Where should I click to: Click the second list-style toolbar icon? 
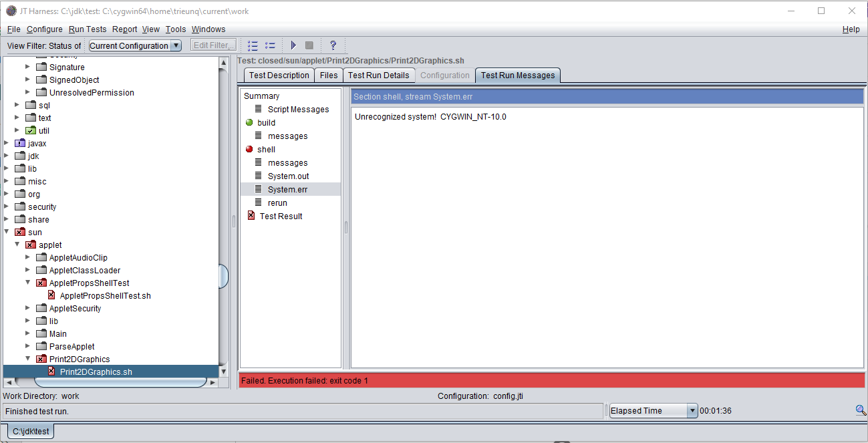[270, 45]
